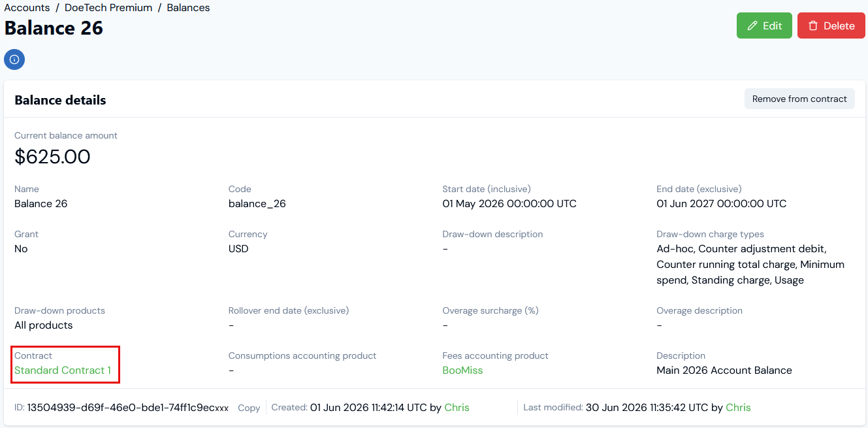
Task: Click the All products value
Action: click(x=44, y=325)
